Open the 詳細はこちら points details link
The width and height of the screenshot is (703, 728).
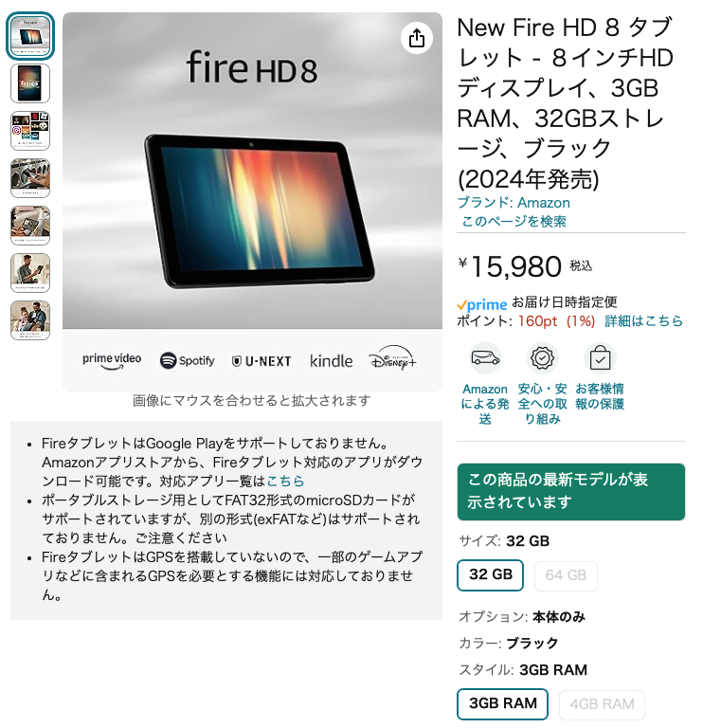coord(643,320)
